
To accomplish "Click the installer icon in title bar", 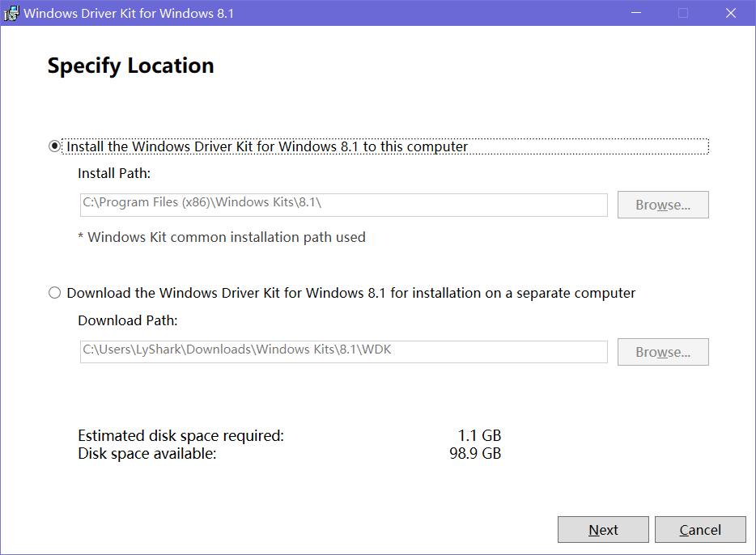I will pyautogui.click(x=11, y=13).
